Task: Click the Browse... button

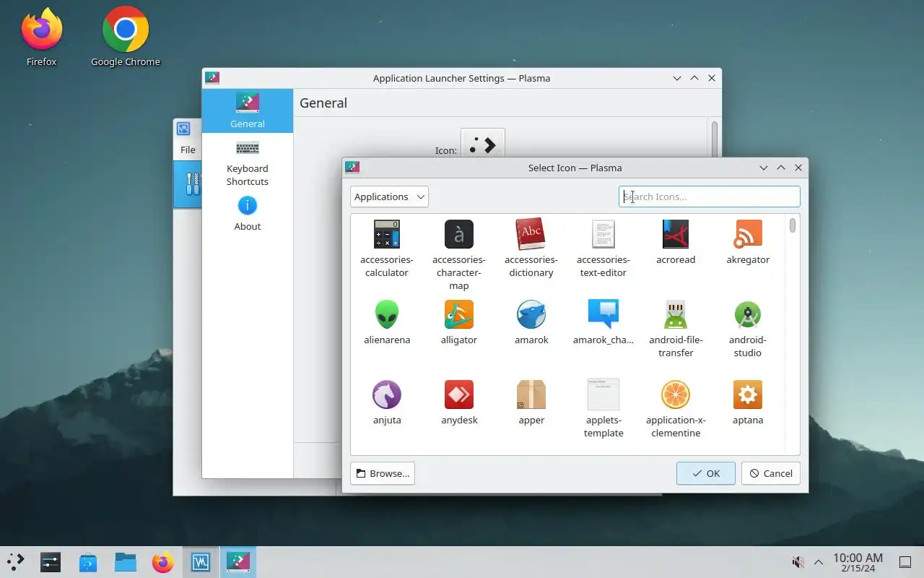Action: 383,473
